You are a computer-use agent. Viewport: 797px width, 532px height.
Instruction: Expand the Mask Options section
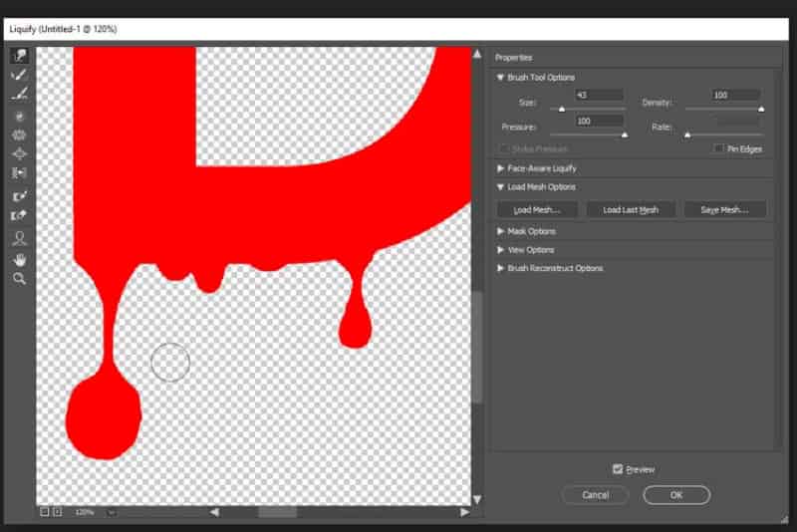point(500,231)
